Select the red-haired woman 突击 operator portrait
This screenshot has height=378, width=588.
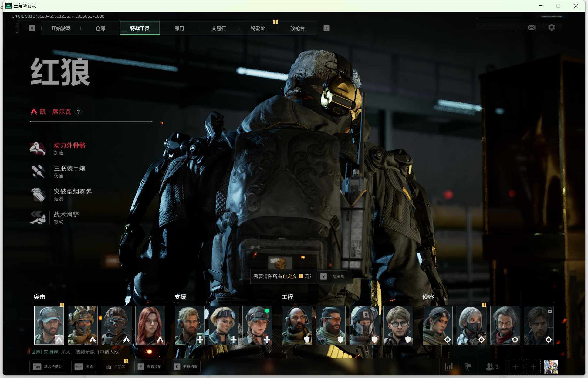coord(150,325)
